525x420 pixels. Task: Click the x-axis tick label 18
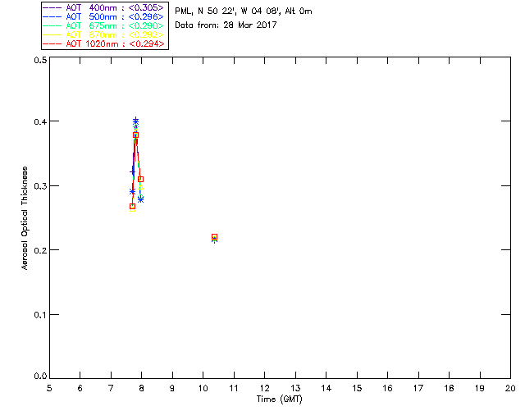pos(449,388)
